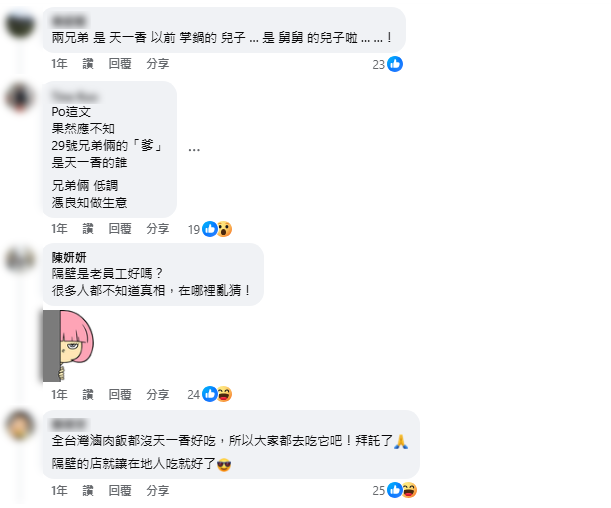Like the Po這文 comment
Image resolution: width=611 pixels, height=508 pixels.
point(88,229)
